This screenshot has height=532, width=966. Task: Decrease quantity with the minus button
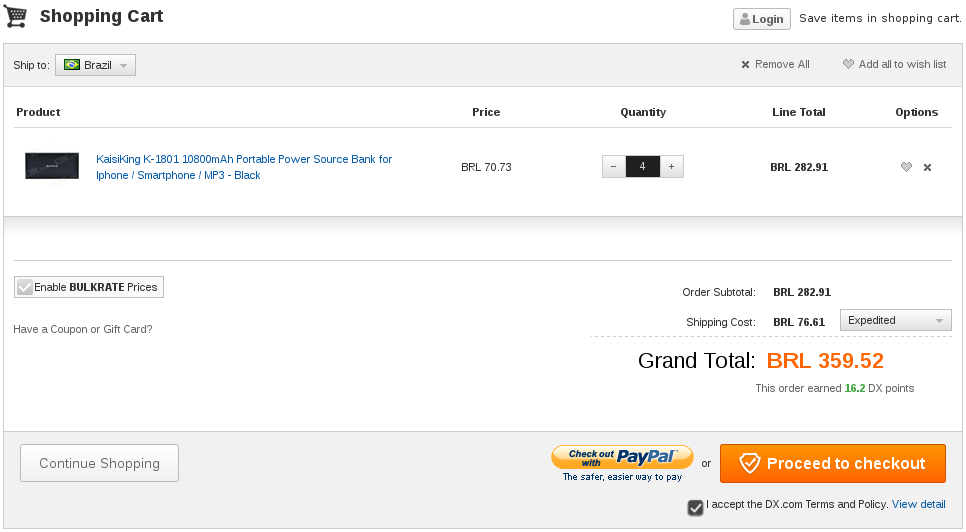614,167
